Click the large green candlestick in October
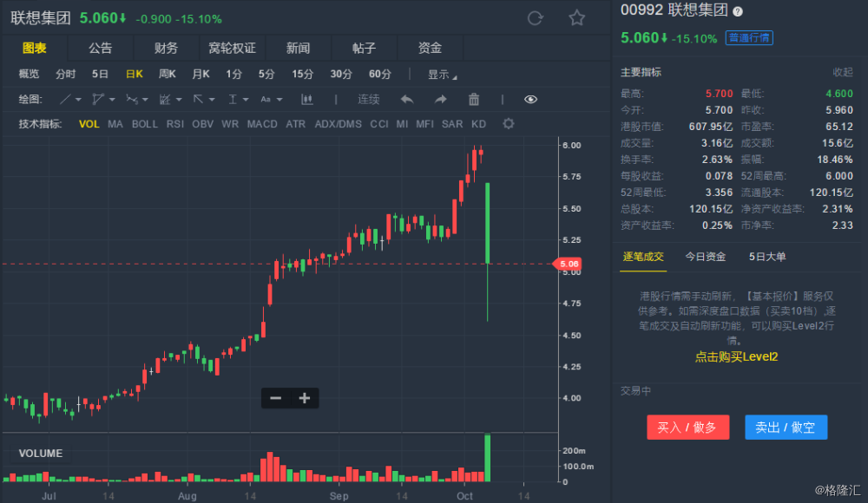 click(x=488, y=223)
